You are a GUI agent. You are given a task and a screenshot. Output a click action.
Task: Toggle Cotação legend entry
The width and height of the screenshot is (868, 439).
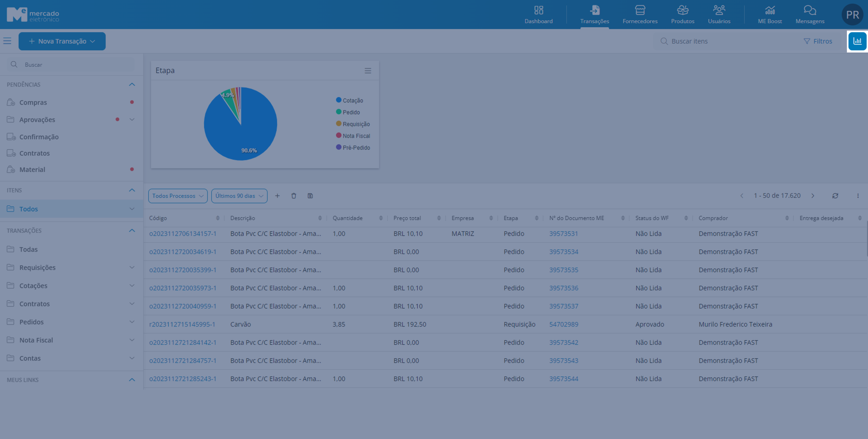349,100
